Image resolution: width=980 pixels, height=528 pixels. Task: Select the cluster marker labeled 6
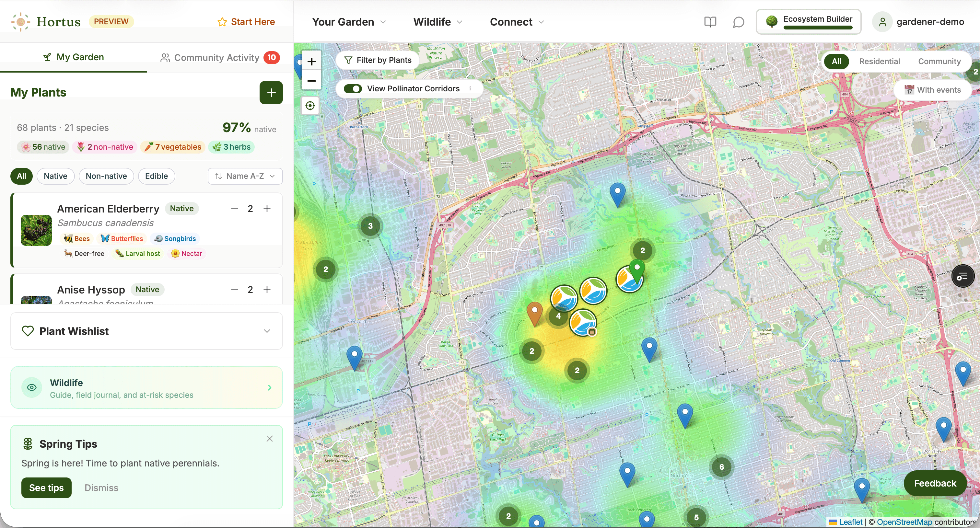click(721, 467)
